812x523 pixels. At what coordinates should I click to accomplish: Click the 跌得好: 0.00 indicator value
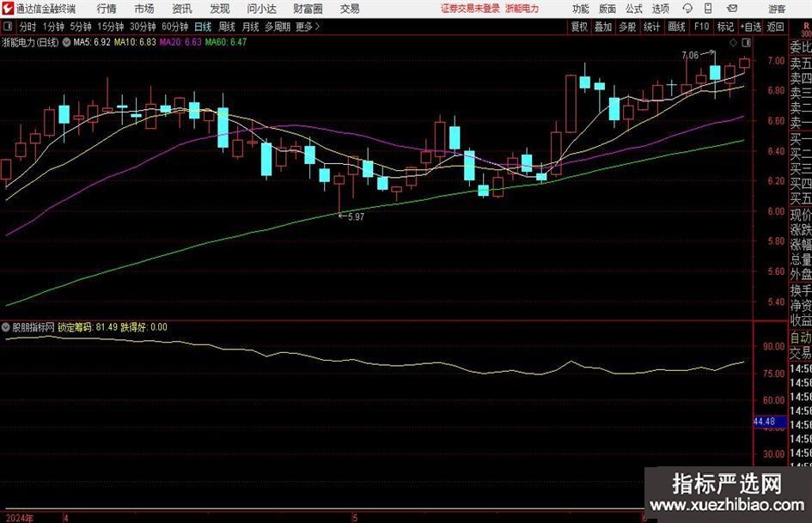[144, 327]
